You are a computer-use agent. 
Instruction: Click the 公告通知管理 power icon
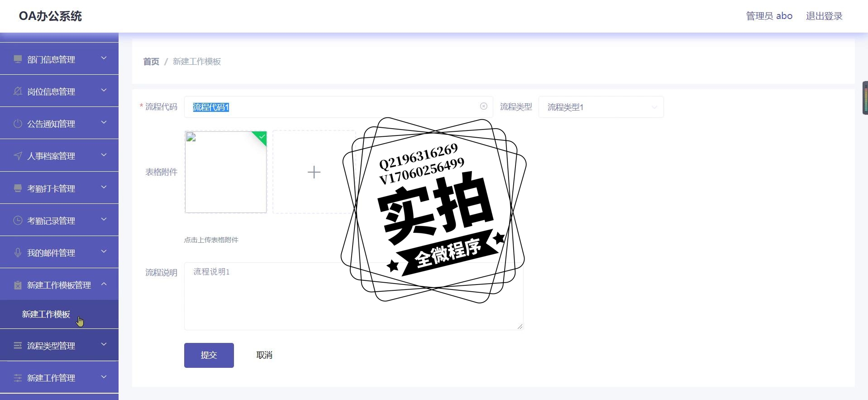(18, 123)
